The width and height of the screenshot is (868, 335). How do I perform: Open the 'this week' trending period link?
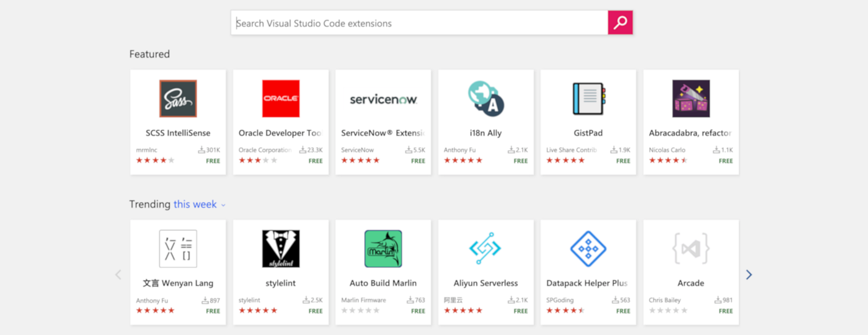[x=195, y=204]
